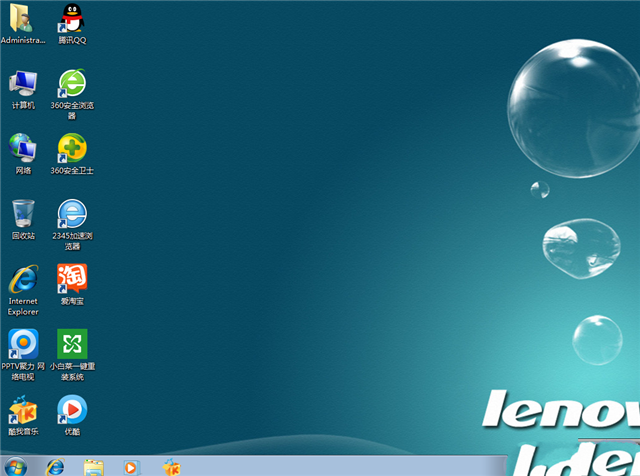Open the Administrator folder on desktop
Viewport: 640px width, 476px height.
23,18
